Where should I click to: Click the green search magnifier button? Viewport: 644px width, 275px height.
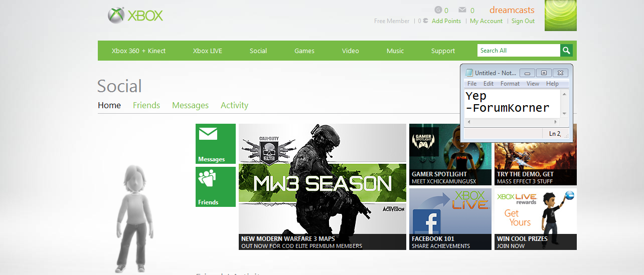pyautogui.click(x=566, y=51)
